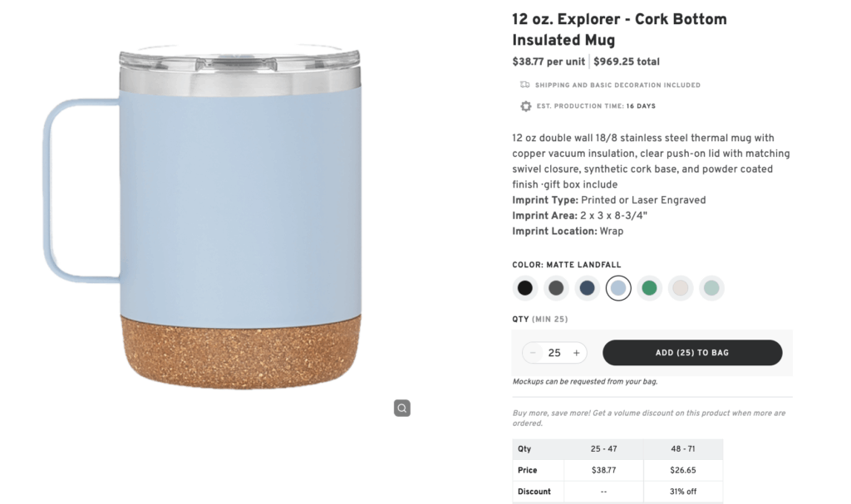Click the production time gear icon
The width and height of the screenshot is (851, 504).
526,106
